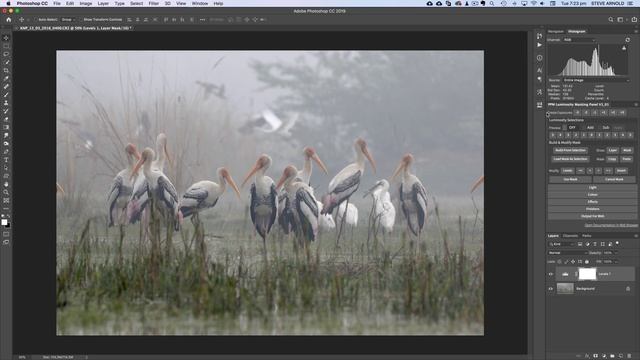Select the Brush tool
This screenshot has height=360, width=640.
tap(6, 95)
